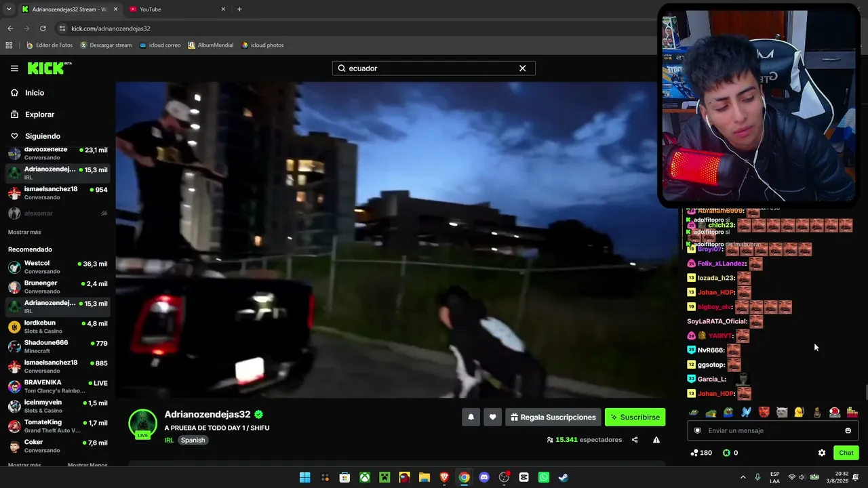Show hidden system tray icons
This screenshot has width=868, height=488.
pyautogui.click(x=743, y=477)
